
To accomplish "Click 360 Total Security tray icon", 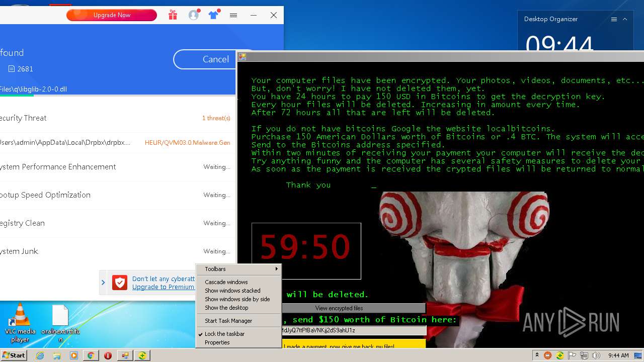I will [559, 355].
